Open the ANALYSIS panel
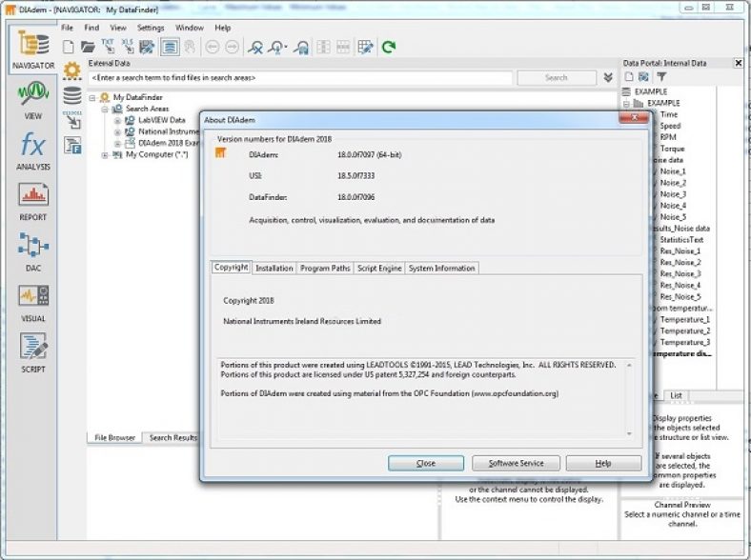The image size is (751, 560). point(32,150)
